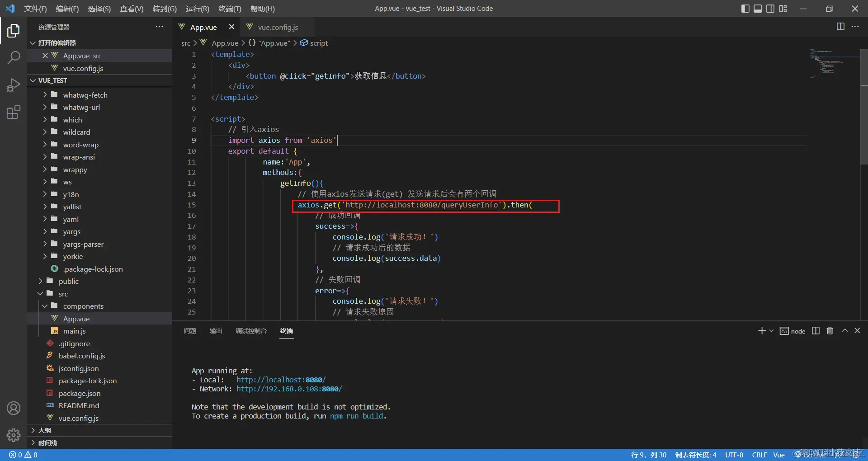868x461 pixels.
Task: Open package.json in the file tree
Action: click(x=99, y=393)
